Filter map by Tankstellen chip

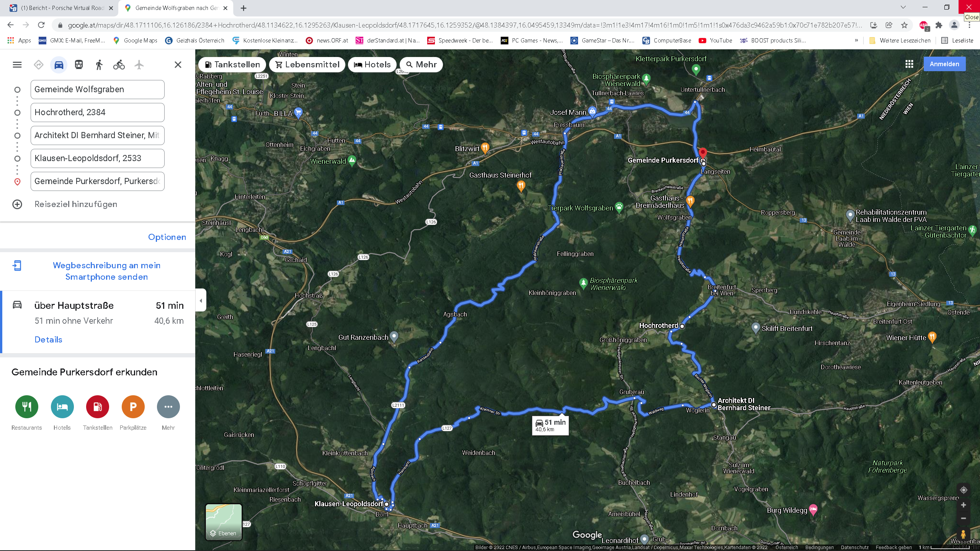click(x=232, y=64)
